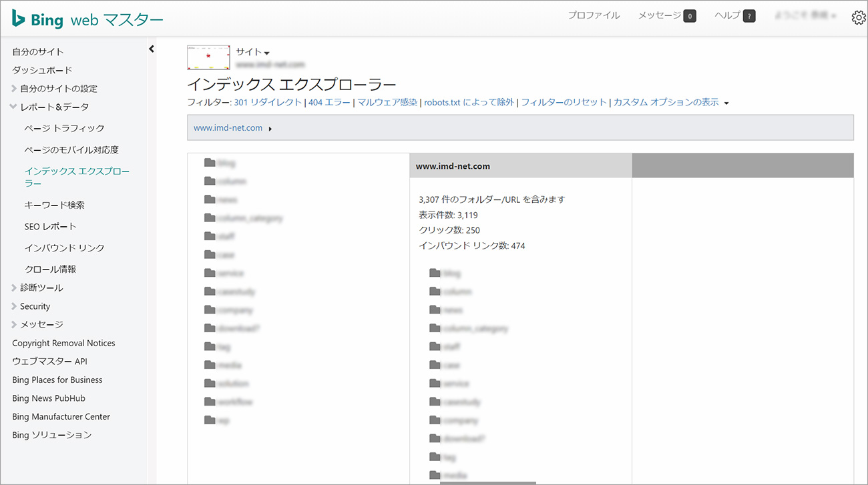Open the media folder icon in left list
The height and width of the screenshot is (485, 868).
tap(210, 365)
